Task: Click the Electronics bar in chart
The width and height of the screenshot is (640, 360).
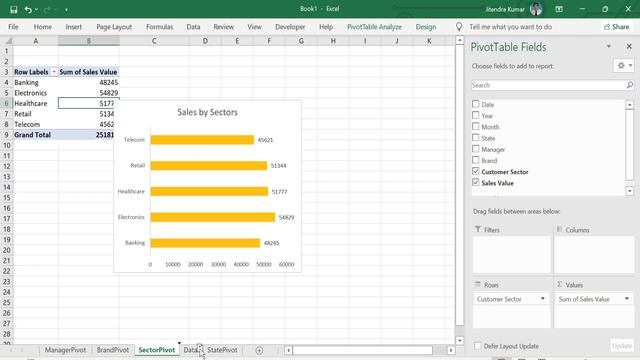Action: (213, 217)
